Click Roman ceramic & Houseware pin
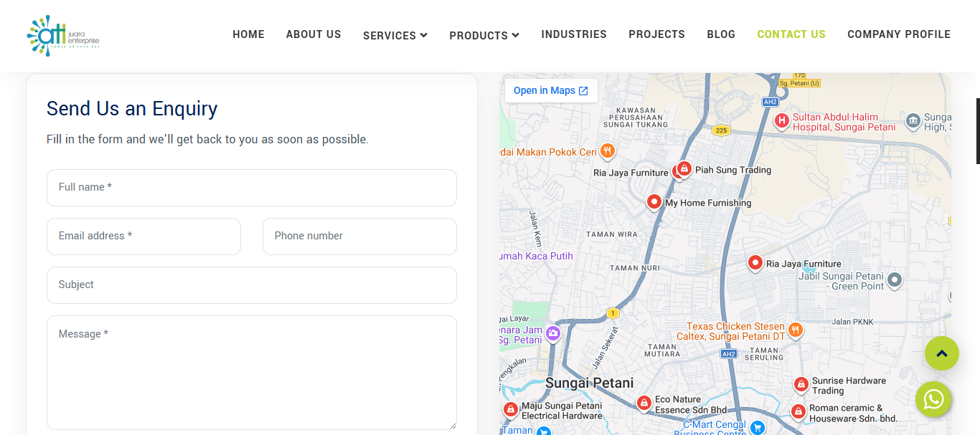This screenshot has height=435, width=980. coord(798,411)
